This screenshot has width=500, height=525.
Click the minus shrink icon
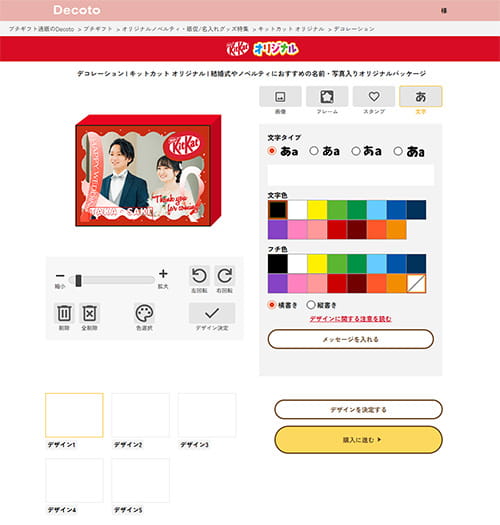[60, 276]
